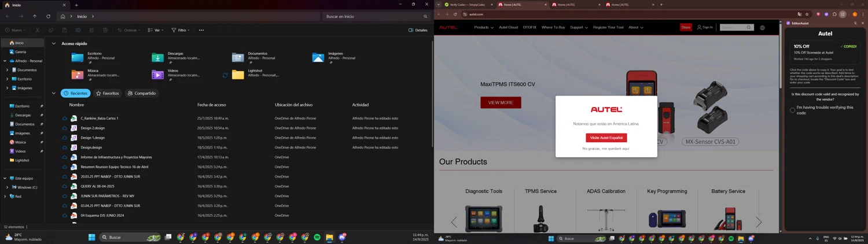Reload the autel.com page in Chrome
Viewport: 868px width, 244px height.
coord(455,14)
